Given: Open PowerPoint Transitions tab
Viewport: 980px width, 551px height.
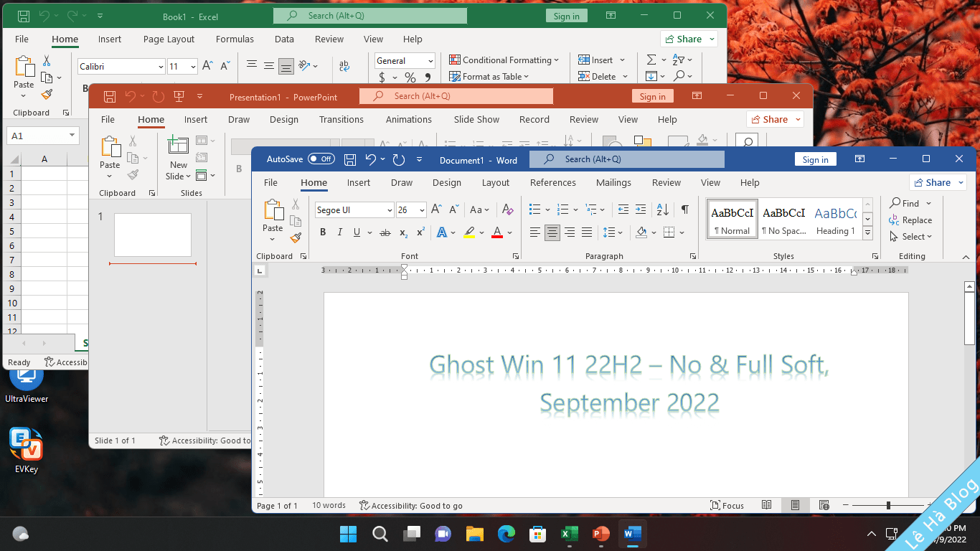Looking at the screenshot, I should point(341,119).
